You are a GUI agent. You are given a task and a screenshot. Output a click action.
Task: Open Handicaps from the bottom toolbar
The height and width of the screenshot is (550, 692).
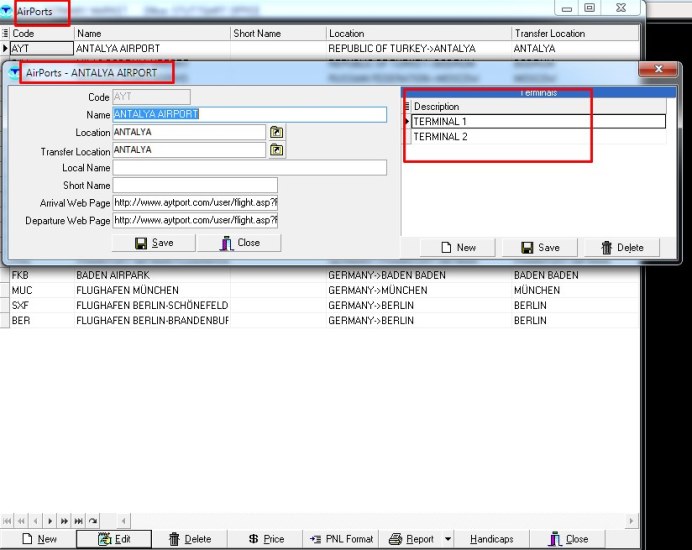coord(490,539)
